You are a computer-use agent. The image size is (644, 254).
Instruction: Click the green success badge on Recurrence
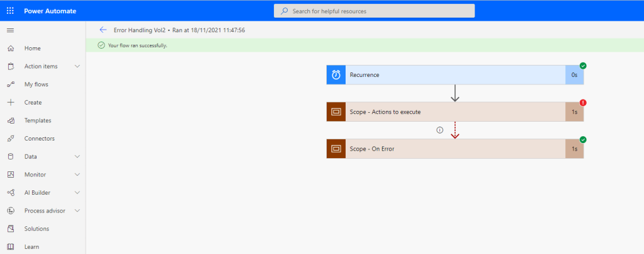(x=583, y=66)
